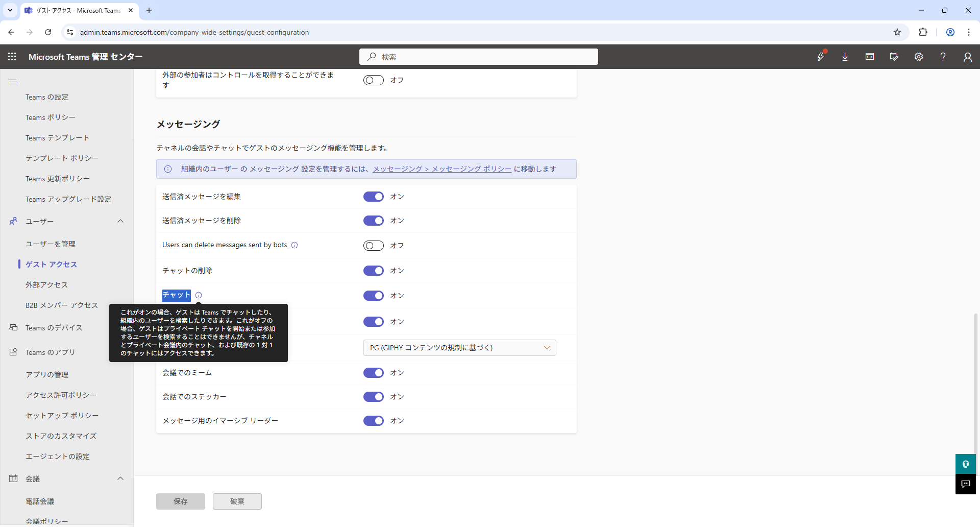980x527 pixels.
Task: Click the lightning bolt icon in the Teams header
Action: tap(821, 57)
